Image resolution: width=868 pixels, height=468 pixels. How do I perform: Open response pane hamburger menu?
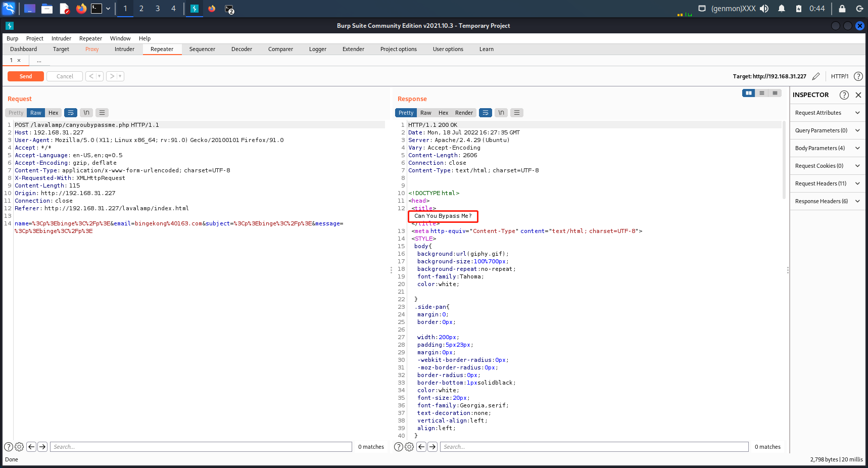tap(517, 113)
